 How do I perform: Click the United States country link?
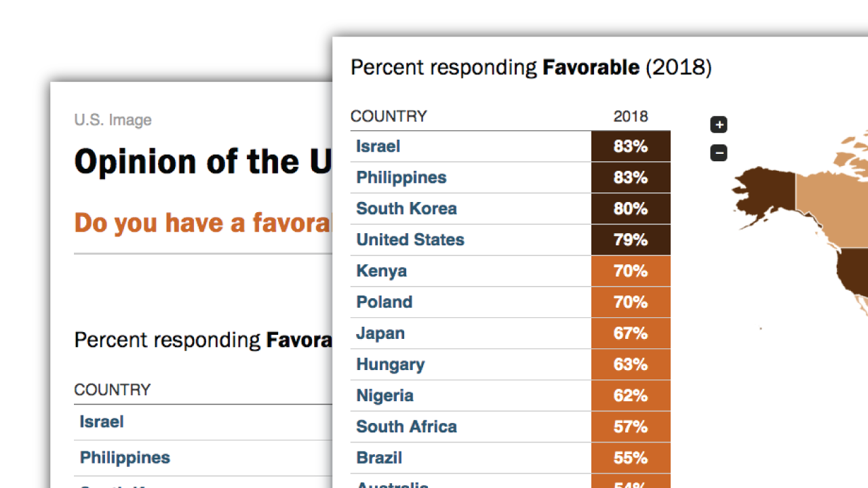[410, 240]
